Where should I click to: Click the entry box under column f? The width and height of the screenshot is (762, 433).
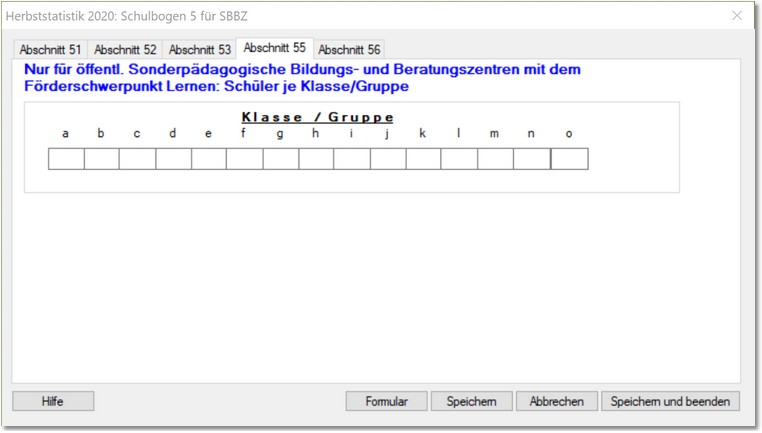pyautogui.click(x=244, y=159)
